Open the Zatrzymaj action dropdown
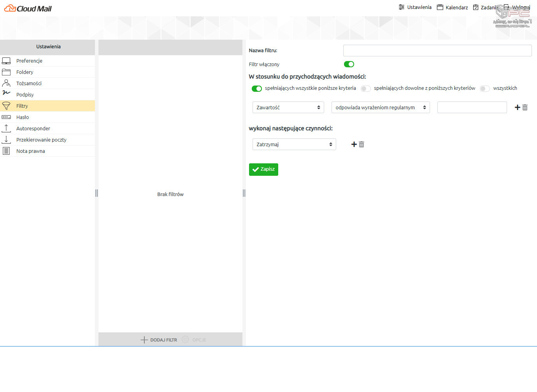The width and height of the screenshot is (537, 392). 294,144
